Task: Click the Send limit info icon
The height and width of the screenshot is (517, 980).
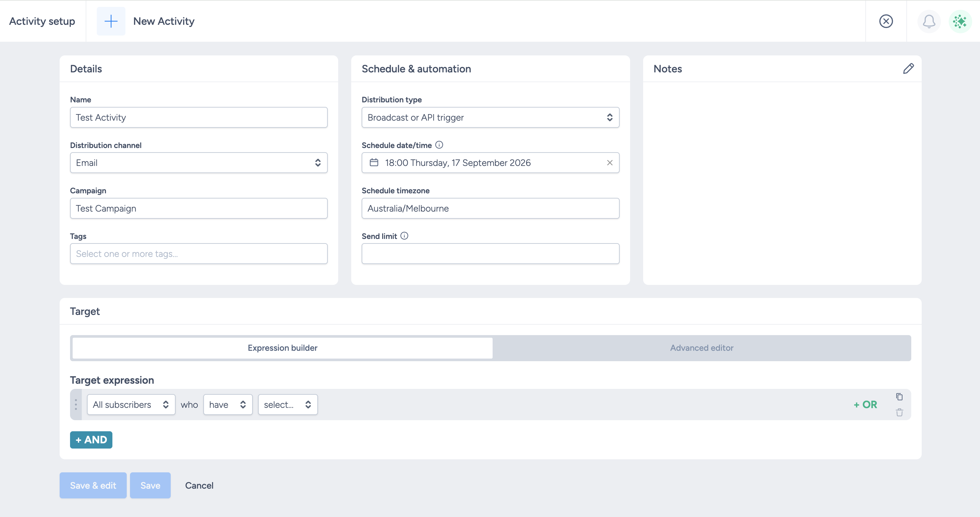Action: (x=404, y=236)
